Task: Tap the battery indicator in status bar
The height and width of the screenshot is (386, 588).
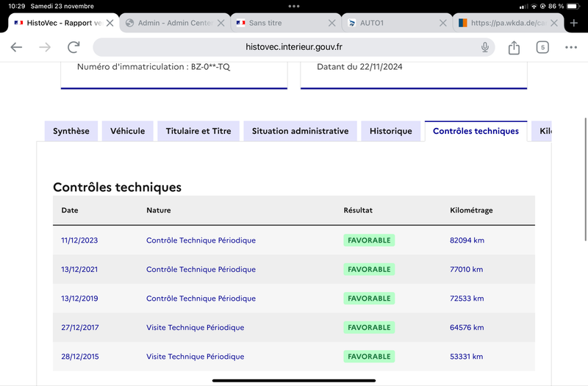Action: pos(573,6)
